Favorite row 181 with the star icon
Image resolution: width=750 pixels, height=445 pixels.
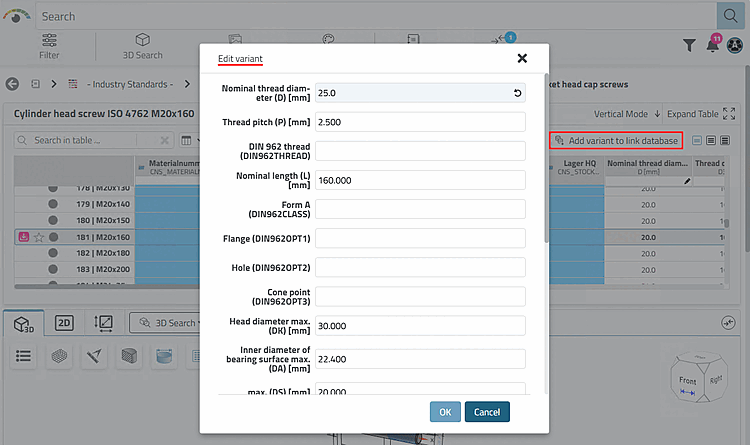(x=39, y=237)
